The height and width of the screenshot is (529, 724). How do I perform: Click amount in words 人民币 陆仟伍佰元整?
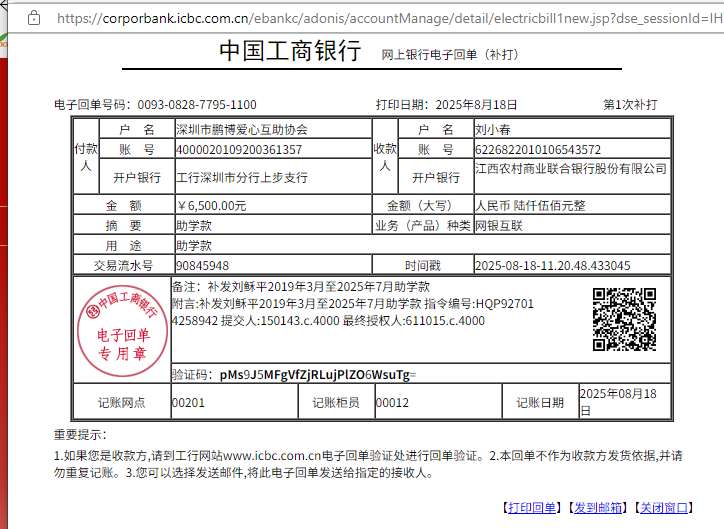coord(530,205)
